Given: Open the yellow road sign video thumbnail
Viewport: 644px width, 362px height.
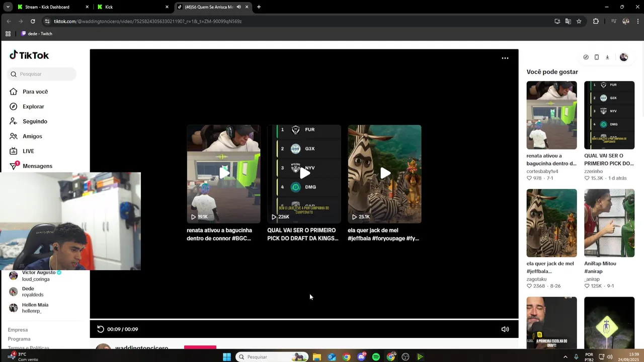Looking at the screenshot, I should 609,323.
